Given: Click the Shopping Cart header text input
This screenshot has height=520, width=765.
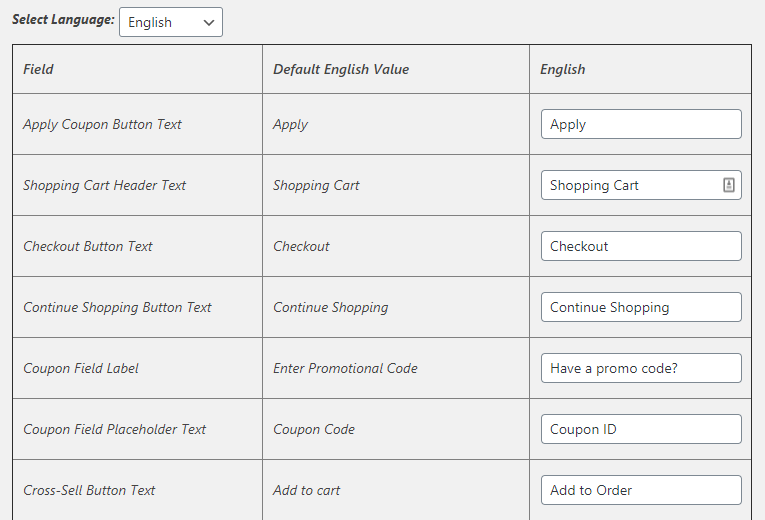Looking at the screenshot, I should pos(641,185).
